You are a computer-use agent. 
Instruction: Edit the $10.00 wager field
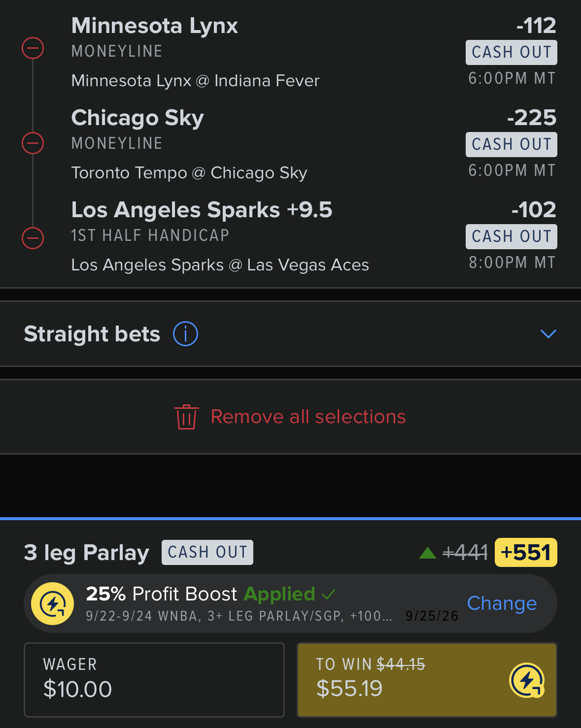point(154,680)
